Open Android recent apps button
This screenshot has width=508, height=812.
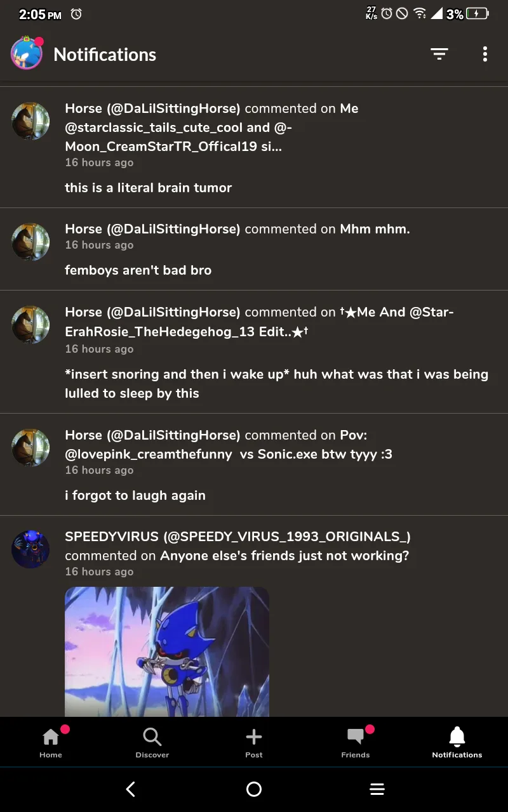tap(377, 789)
